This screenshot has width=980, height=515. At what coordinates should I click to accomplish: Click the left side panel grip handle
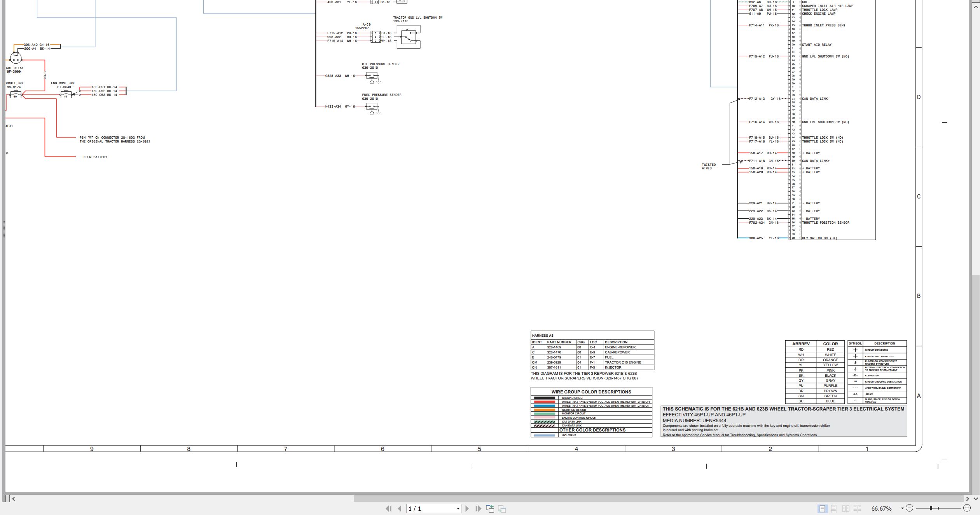click(x=4, y=229)
